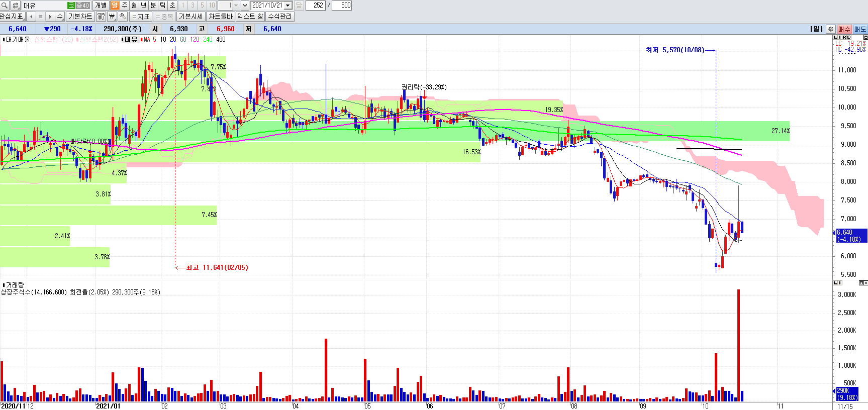Screen dimensions: 868x410
Task: Select the 선행스팬1(26) legend label
Action: [x=54, y=39]
